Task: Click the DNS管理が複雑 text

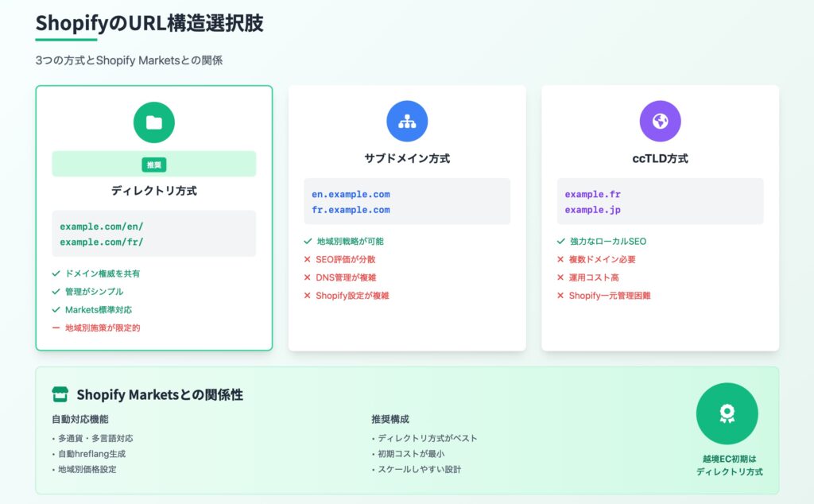Action: [346, 277]
